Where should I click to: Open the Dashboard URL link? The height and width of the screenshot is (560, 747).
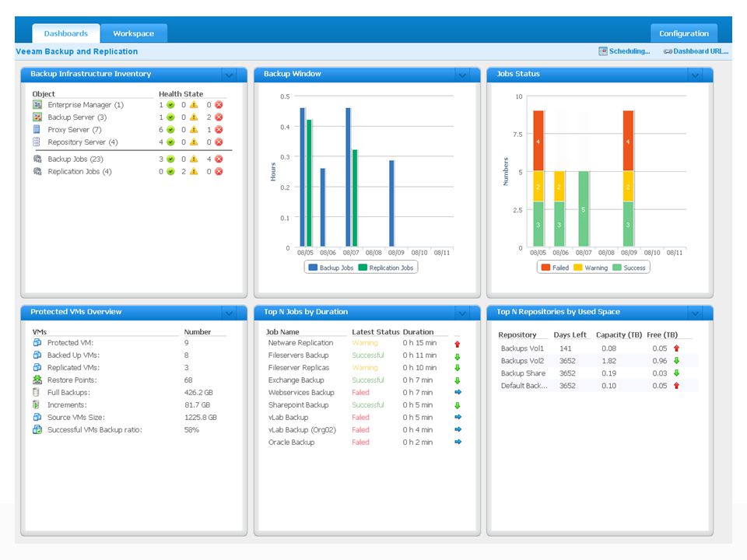pyautogui.click(x=696, y=51)
